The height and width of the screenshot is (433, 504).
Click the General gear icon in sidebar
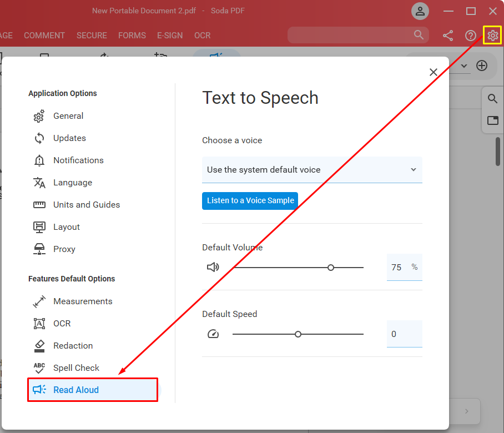[39, 116]
